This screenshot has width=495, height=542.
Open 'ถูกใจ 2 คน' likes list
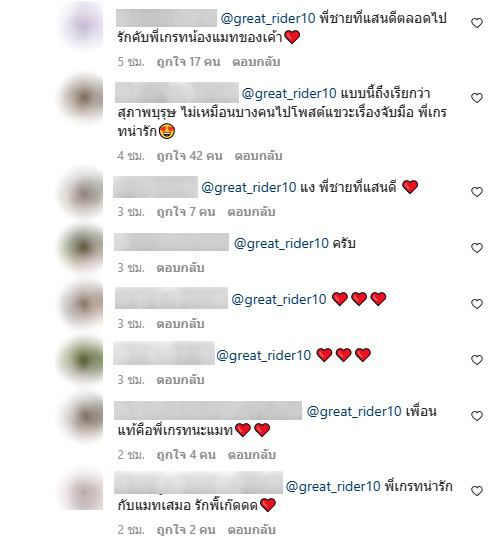pos(186,530)
